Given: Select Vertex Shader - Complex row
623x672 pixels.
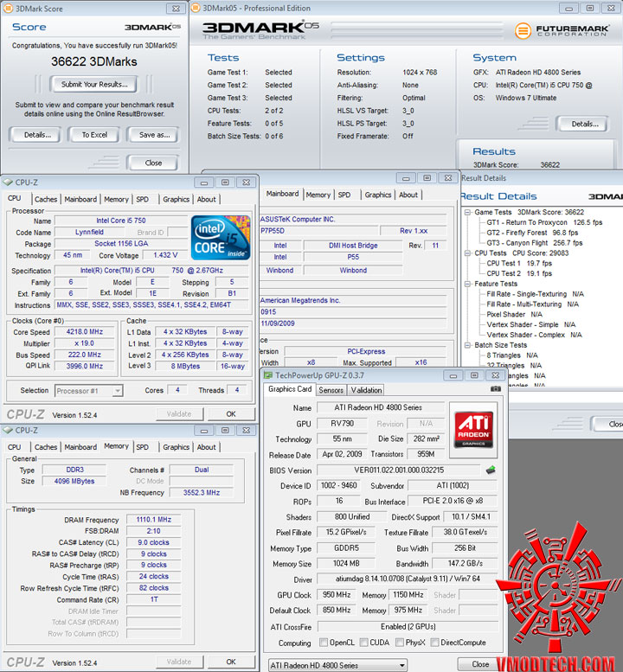Looking at the screenshot, I should [534, 335].
